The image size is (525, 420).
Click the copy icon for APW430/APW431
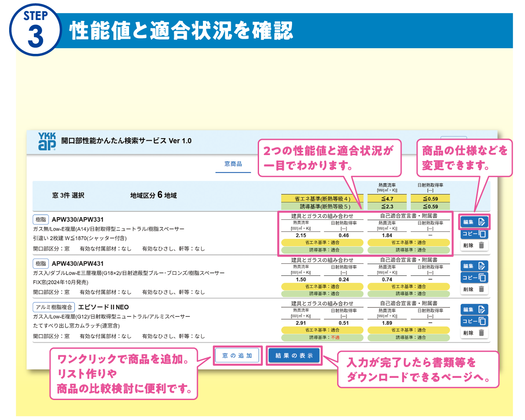(474, 278)
